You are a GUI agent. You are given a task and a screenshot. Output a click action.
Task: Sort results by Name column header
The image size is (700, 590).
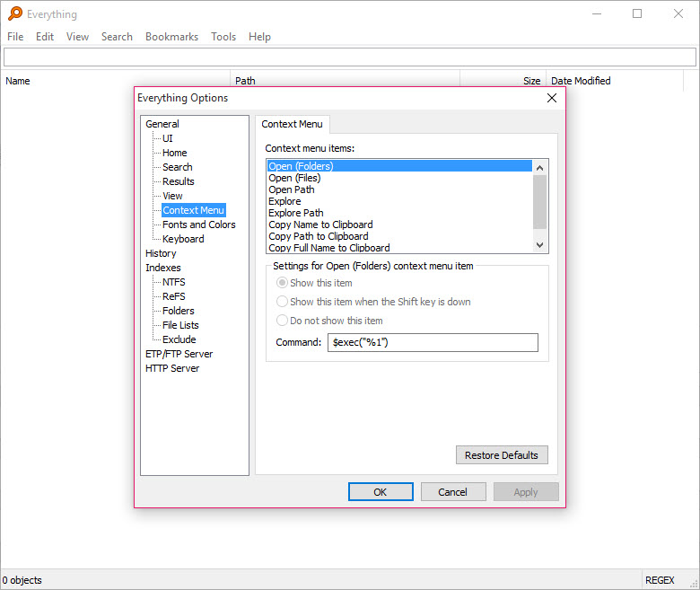point(116,81)
